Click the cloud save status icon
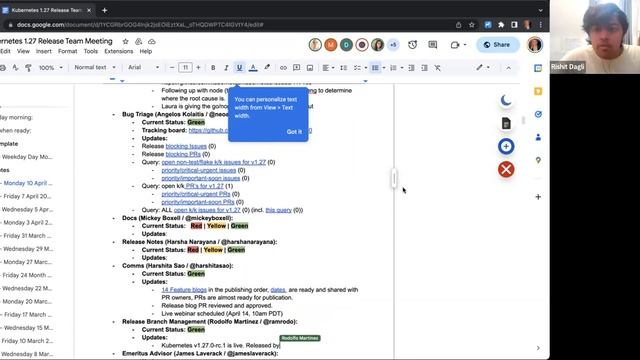The height and width of the screenshot is (360, 640). pyautogui.click(x=151, y=42)
